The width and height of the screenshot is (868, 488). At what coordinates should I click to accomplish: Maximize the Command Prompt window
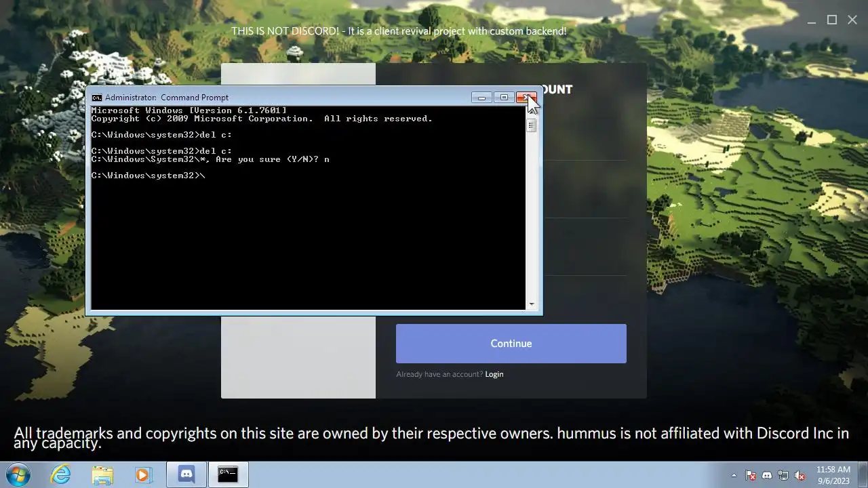pos(504,98)
